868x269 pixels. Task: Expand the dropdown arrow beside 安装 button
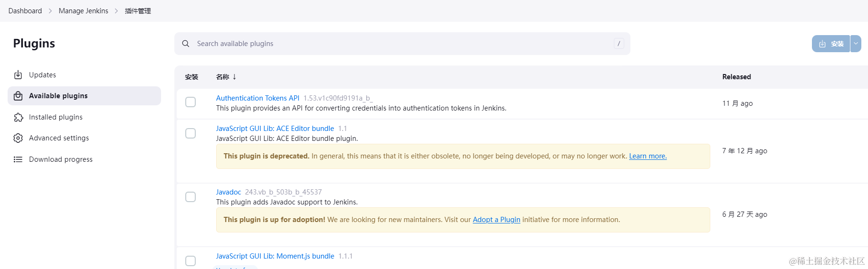coord(856,44)
